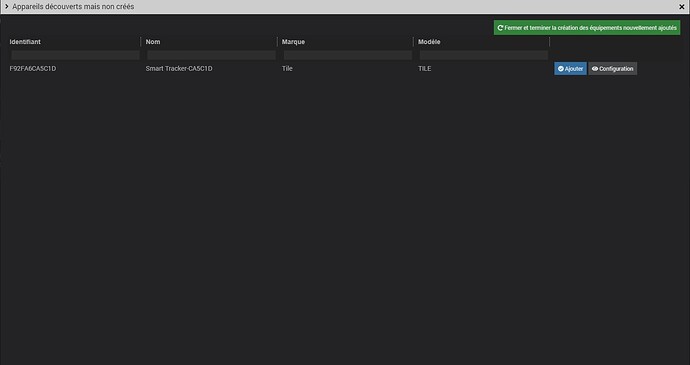The image size is (690, 365).
Task: Select identifier F92FA6CA5C1D cell
Action: tap(33, 69)
